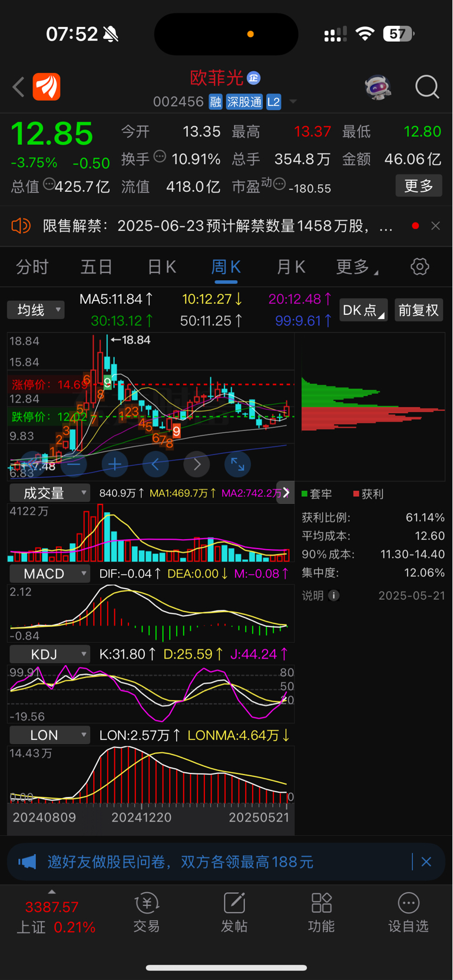
Task: Tap the 集中度 12.06% value
Action: (425, 572)
